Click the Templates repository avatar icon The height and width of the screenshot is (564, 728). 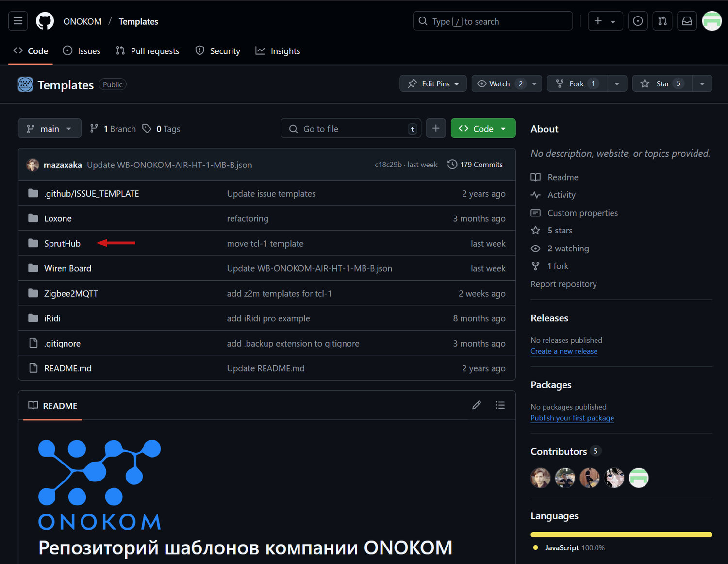[25, 84]
